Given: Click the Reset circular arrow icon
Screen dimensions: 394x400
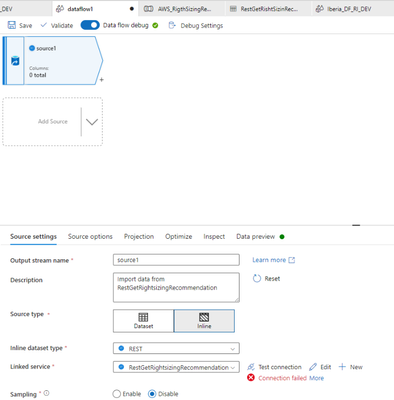Looking at the screenshot, I should point(257,279).
